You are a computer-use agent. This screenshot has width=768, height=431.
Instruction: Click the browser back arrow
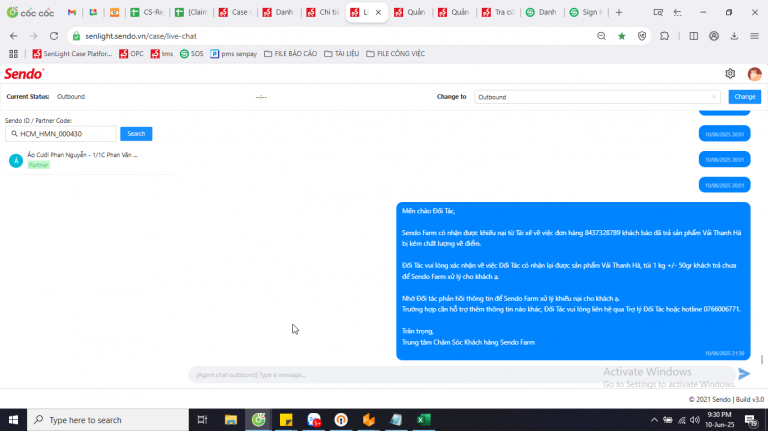13,36
